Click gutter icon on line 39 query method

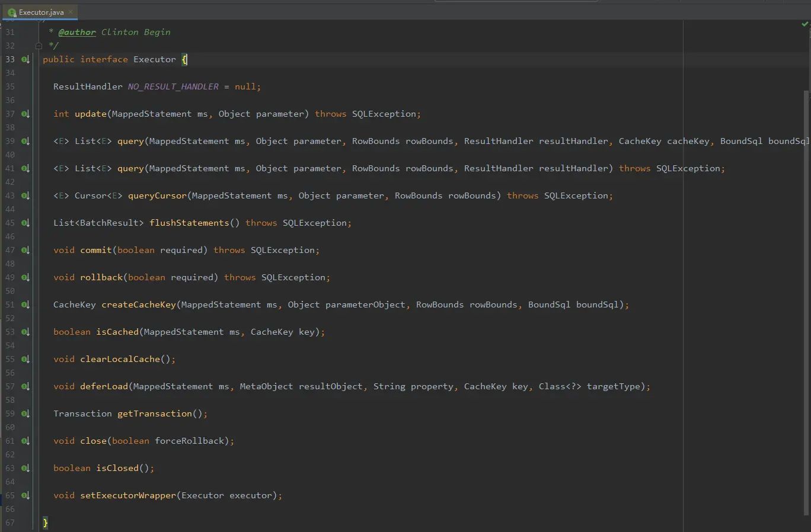[x=25, y=141]
